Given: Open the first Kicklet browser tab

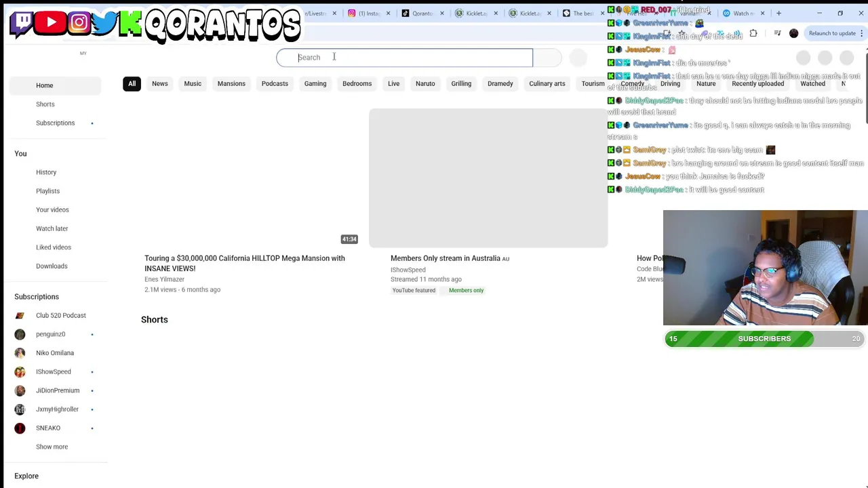Looking at the screenshot, I should tap(473, 14).
